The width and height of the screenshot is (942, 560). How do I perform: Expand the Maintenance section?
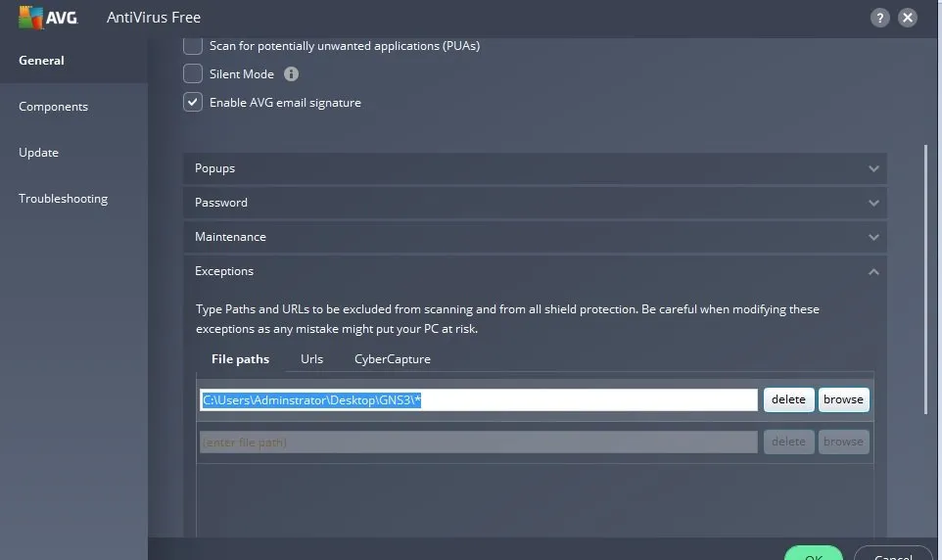[x=535, y=237]
